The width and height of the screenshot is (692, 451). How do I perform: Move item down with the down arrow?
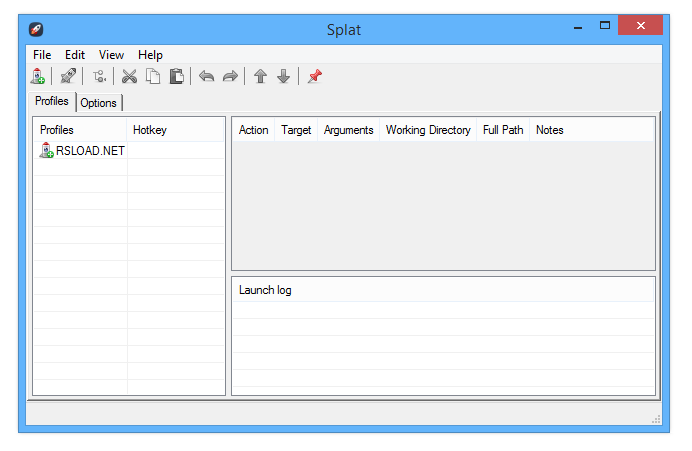[x=283, y=76]
